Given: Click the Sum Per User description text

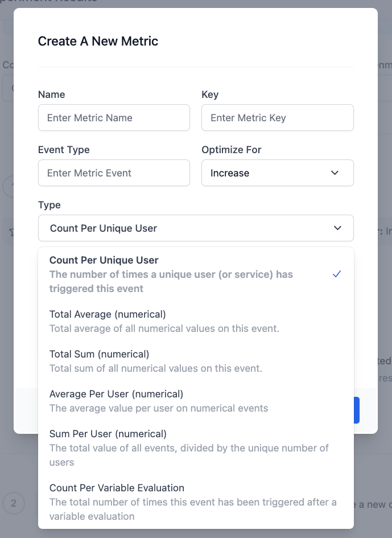Looking at the screenshot, I should [x=189, y=455].
